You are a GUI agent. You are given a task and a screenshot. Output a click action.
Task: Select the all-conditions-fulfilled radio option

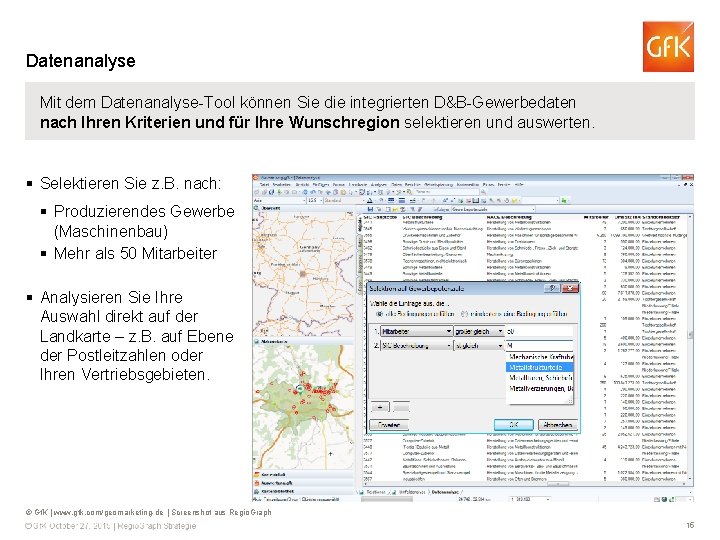pyautogui.click(x=379, y=314)
